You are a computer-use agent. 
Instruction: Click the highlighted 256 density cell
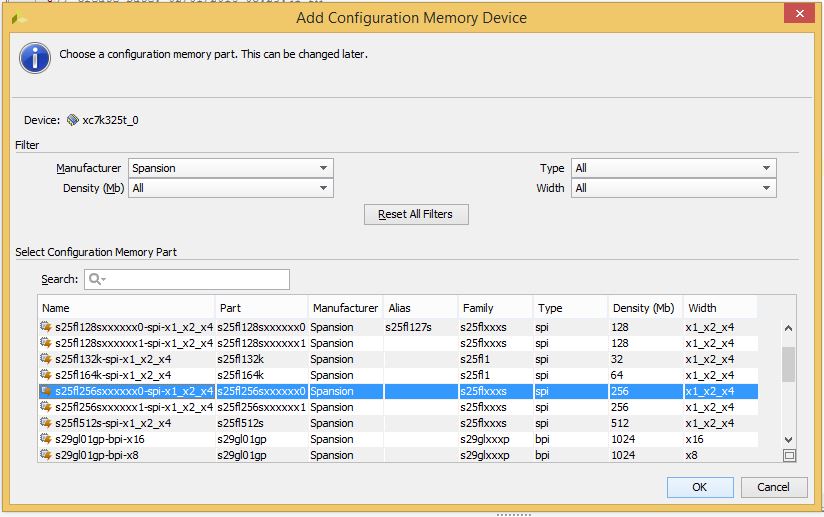point(646,391)
